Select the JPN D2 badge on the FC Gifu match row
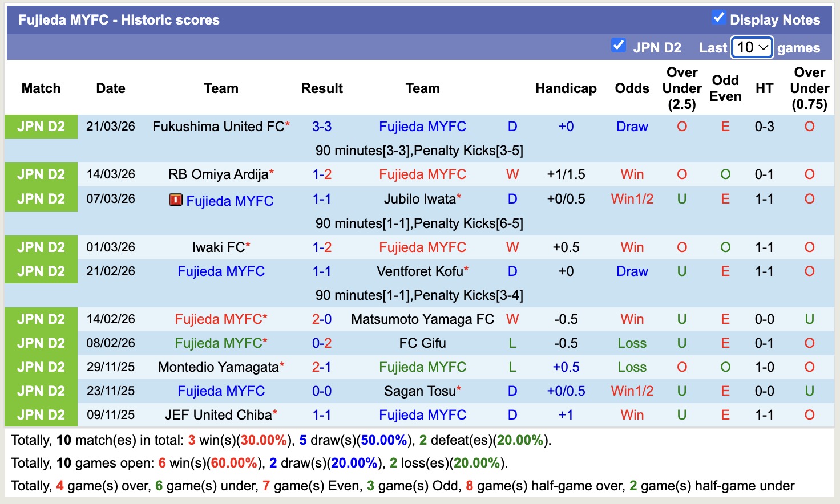This screenshot has height=504, width=840. coord(41,343)
